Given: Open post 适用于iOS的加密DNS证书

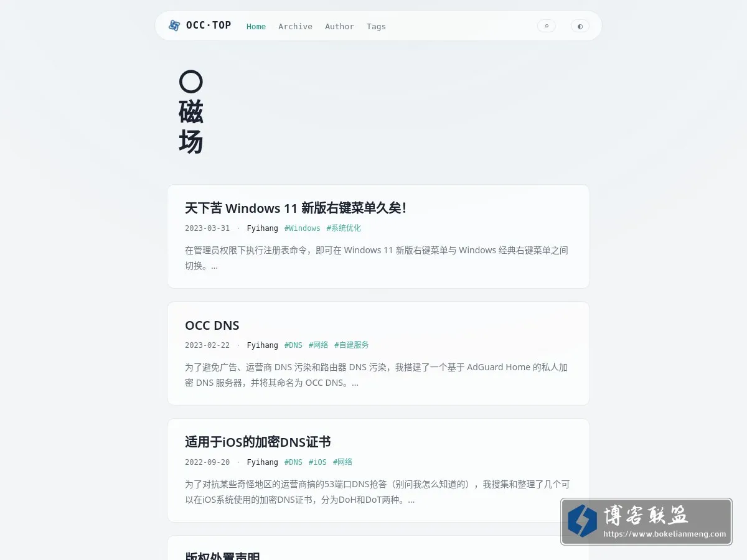Looking at the screenshot, I should [258, 442].
